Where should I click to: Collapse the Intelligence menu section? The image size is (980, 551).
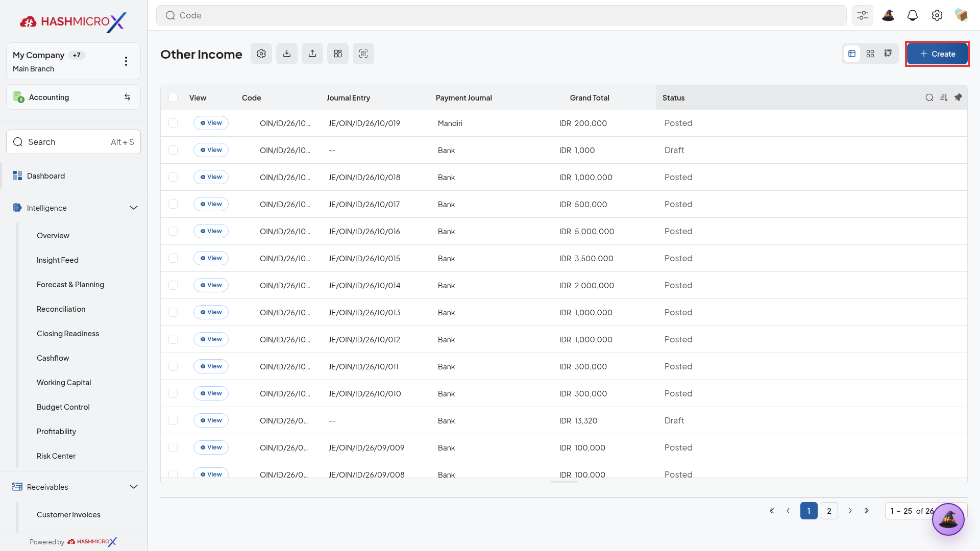pyautogui.click(x=134, y=208)
